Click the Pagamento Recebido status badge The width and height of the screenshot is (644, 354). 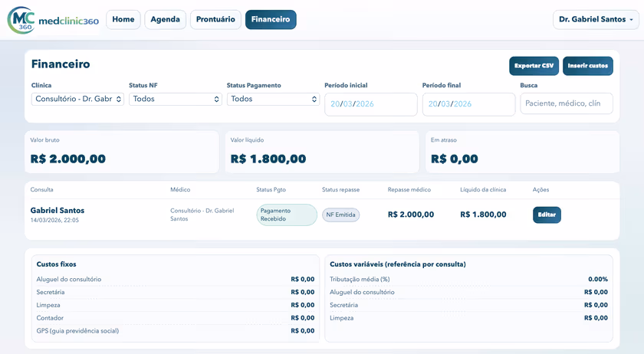pos(287,215)
